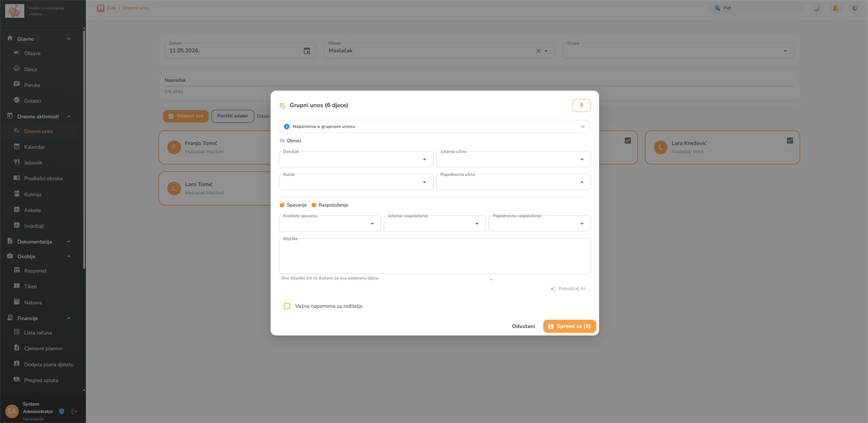The image size is (868, 423).
Task: Click the SA user avatar
Action: coord(12,411)
